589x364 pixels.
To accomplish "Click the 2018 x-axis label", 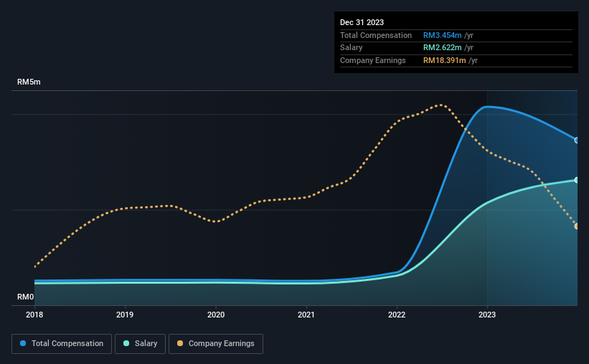I will 34,315.
